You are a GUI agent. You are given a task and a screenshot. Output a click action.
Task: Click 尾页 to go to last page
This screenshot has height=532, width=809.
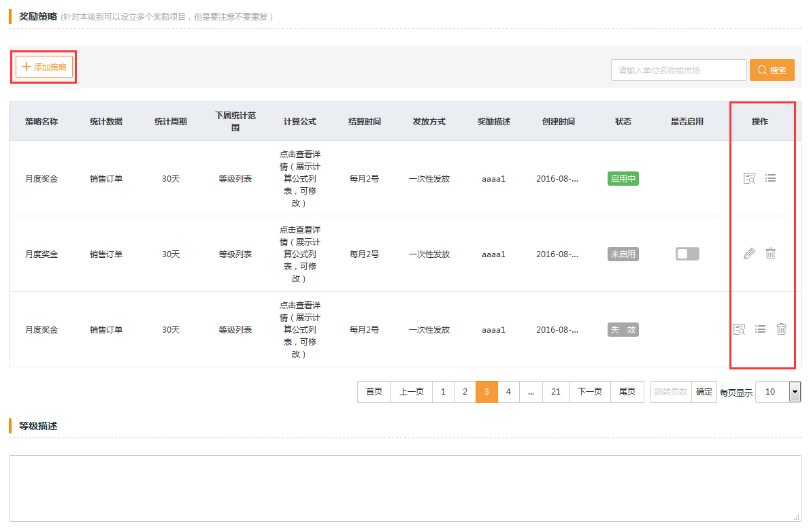[627, 392]
